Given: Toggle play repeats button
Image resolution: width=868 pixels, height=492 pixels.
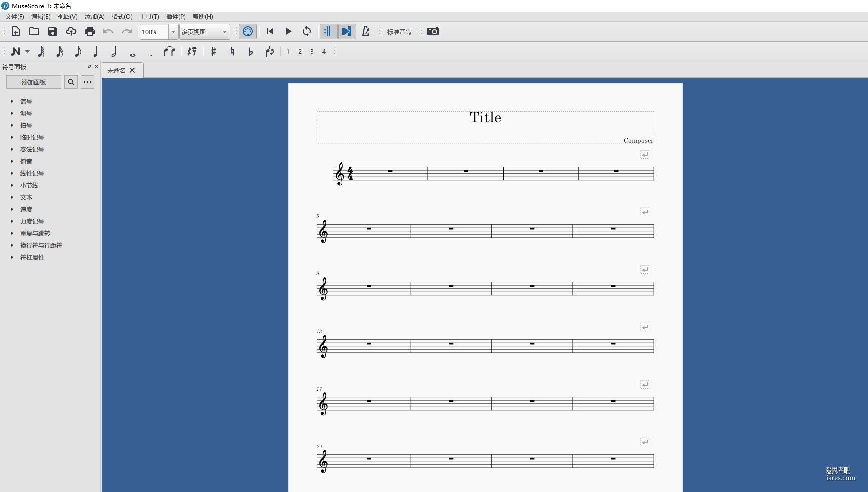Looking at the screenshot, I should click(x=328, y=32).
